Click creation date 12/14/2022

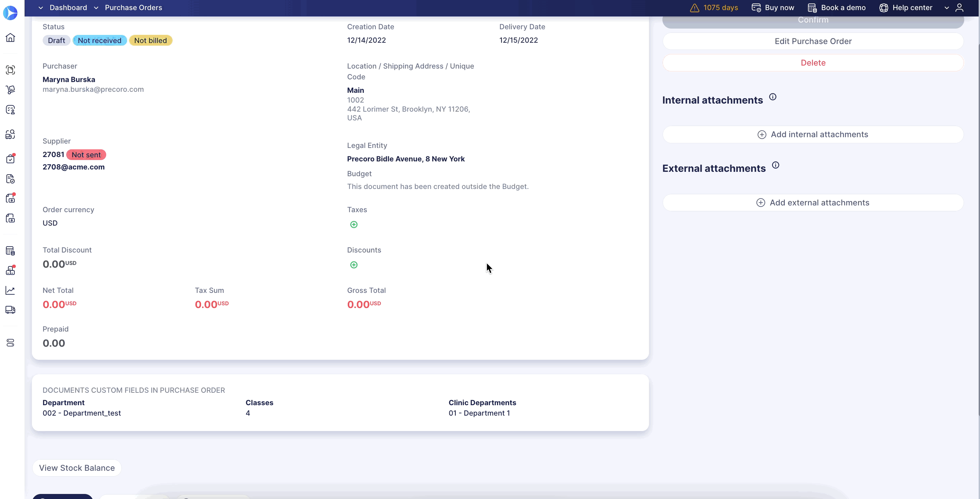point(366,40)
